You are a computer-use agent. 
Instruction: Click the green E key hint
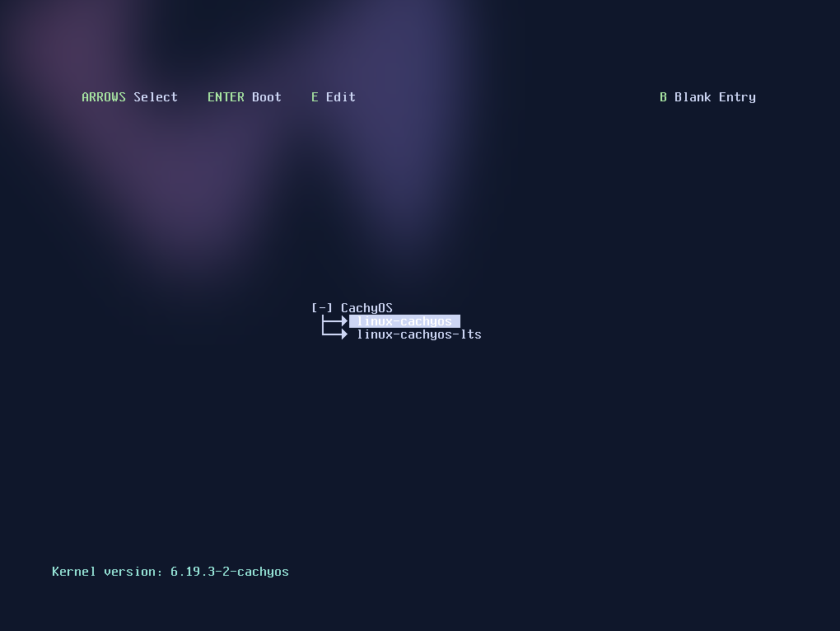315,97
